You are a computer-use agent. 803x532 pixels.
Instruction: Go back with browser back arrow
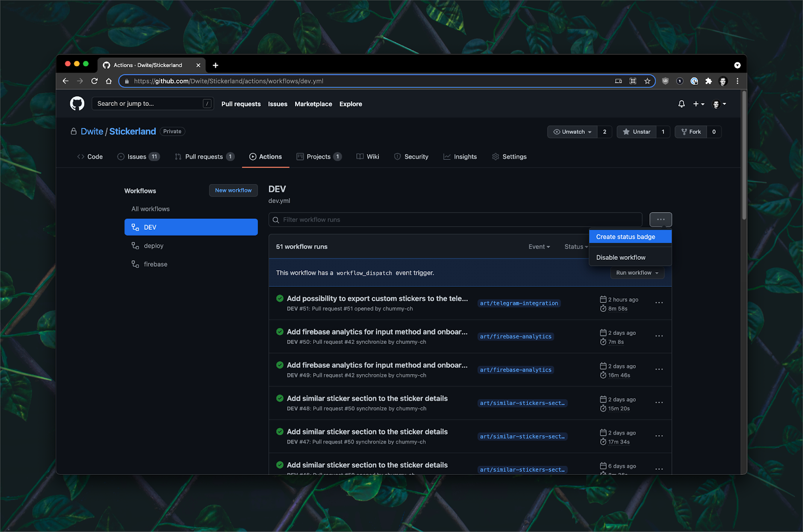tap(65, 81)
